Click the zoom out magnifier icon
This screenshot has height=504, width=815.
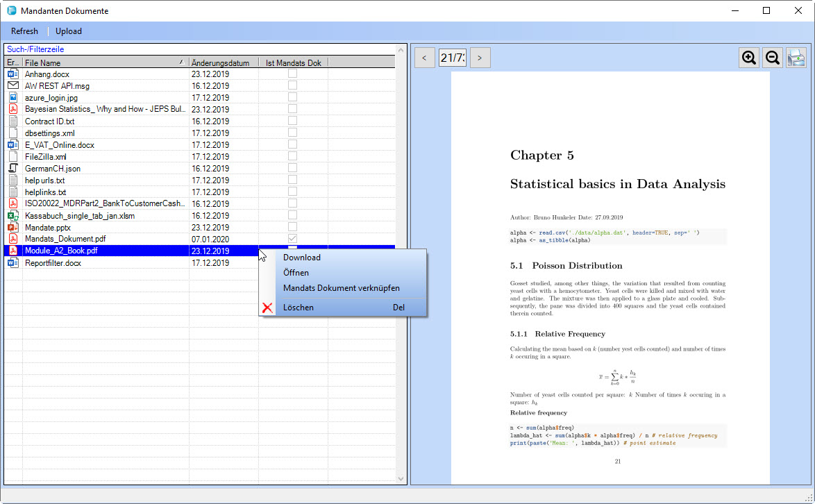pyautogui.click(x=772, y=58)
